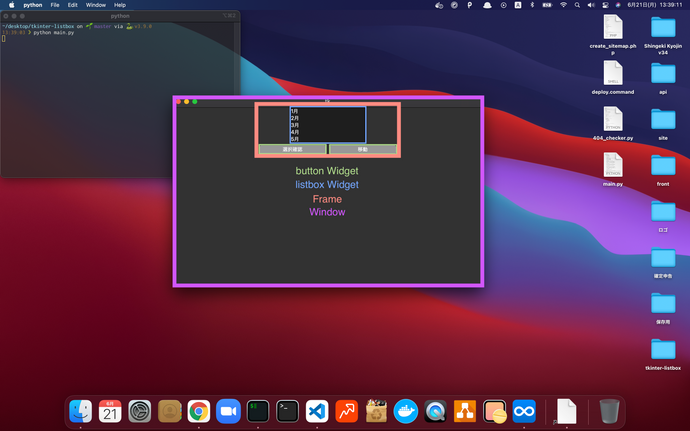Image resolution: width=690 pixels, height=431 pixels.
Task: Launch Zoom from the dock
Action: 228,410
